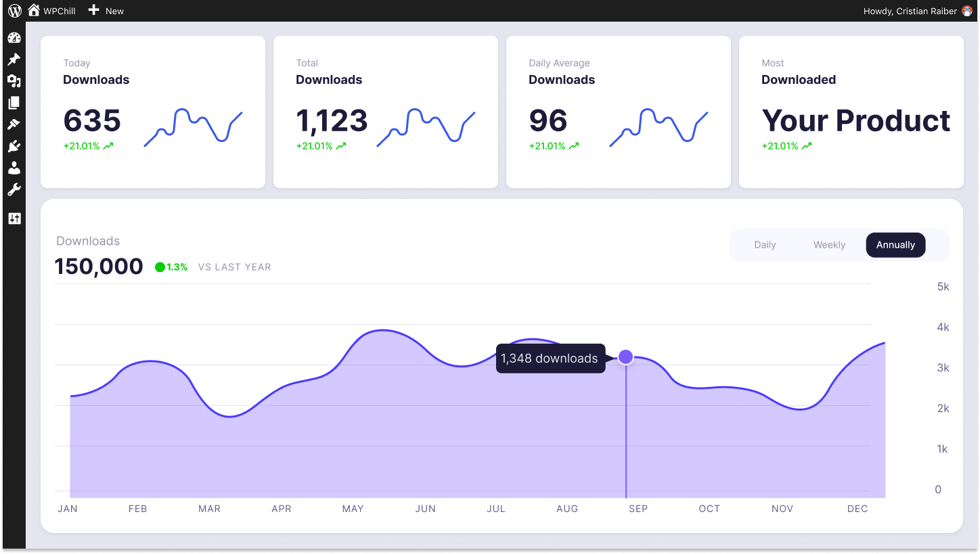Open Pages via the stacked pages icon
Screen dimensions: 980x554
click(x=14, y=103)
